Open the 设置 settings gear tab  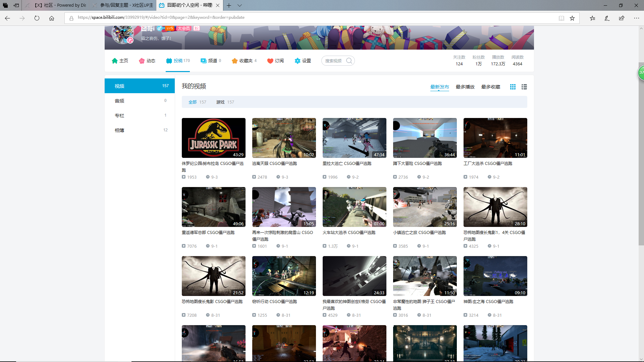click(303, 61)
